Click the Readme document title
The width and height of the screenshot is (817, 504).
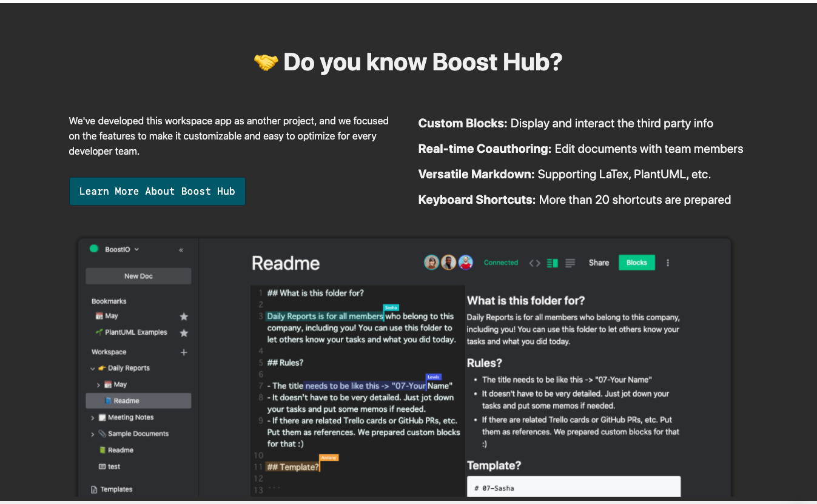coord(286,263)
